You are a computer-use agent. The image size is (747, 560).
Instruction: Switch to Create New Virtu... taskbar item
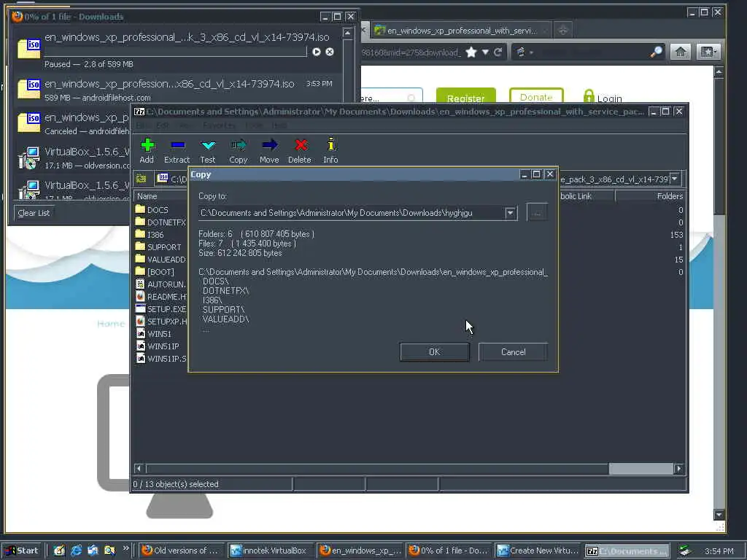[x=538, y=551]
